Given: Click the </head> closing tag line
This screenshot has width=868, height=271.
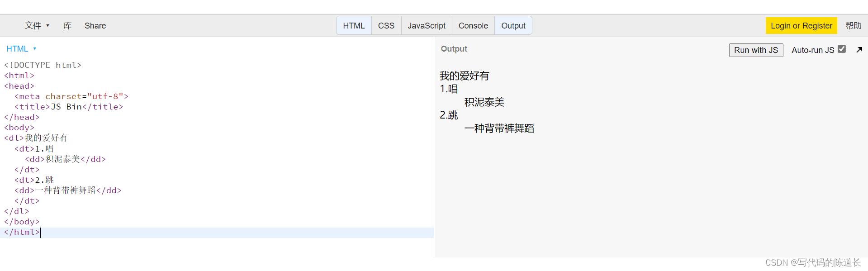Looking at the screenshot, I should (x=22, y=117).
